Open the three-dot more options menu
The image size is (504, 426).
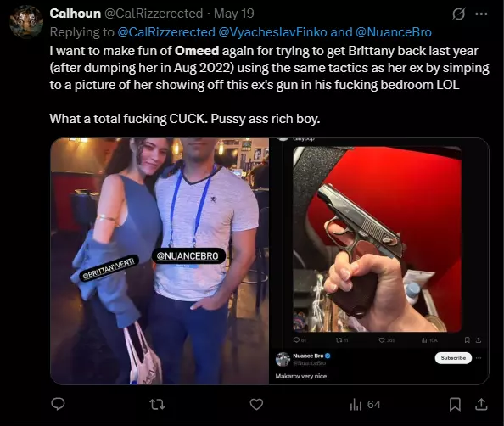click(x=481, y=14)
